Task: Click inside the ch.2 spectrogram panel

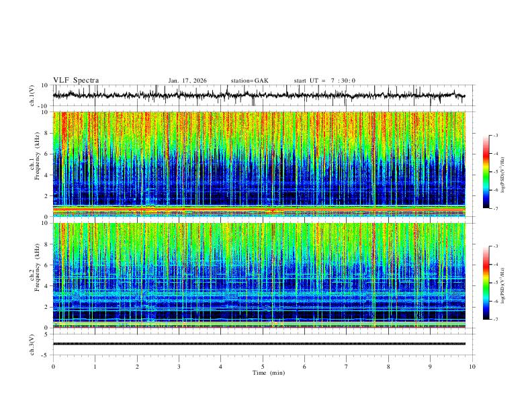Action: [x=259, y=275]
